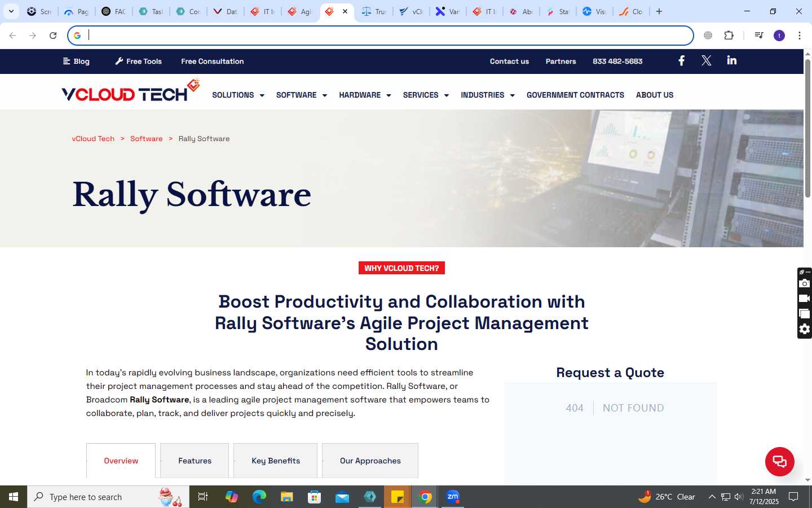Go back to the previous page

pos(12,36)
